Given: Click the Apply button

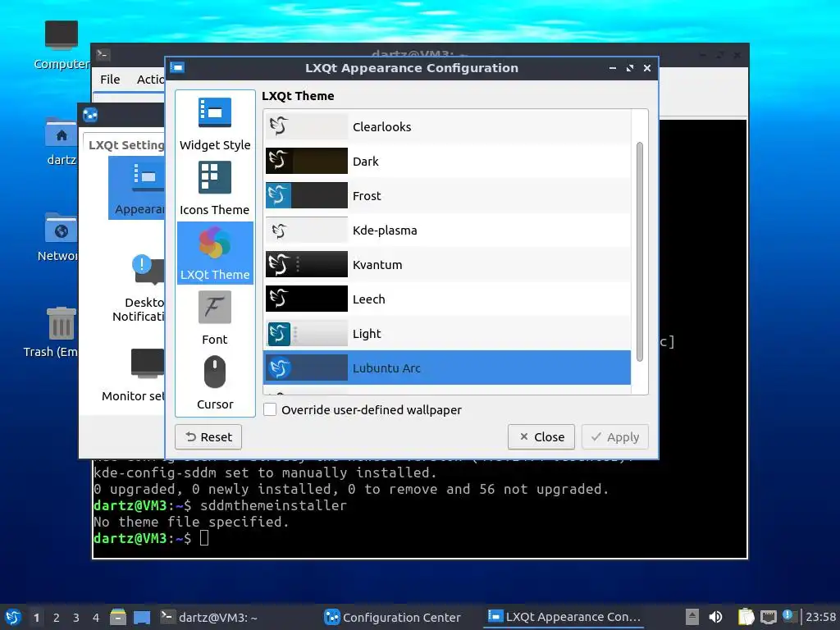Looking at the screenshot, I should [615, 437].
